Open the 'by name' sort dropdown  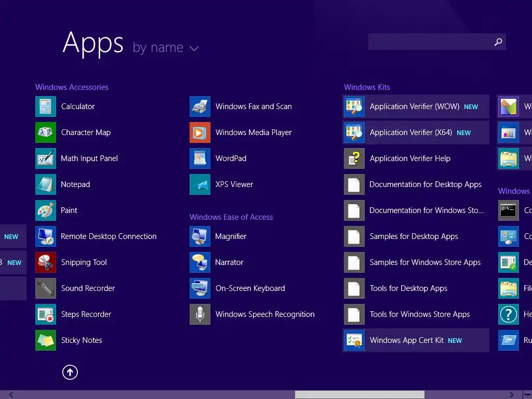(x=166, y=47)
